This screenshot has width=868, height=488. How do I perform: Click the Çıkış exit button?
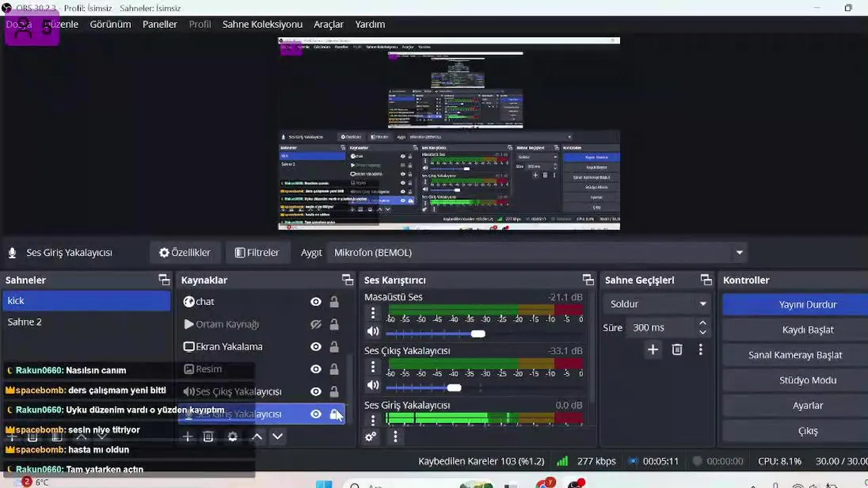pyautogui.click(x=795, y=431)
